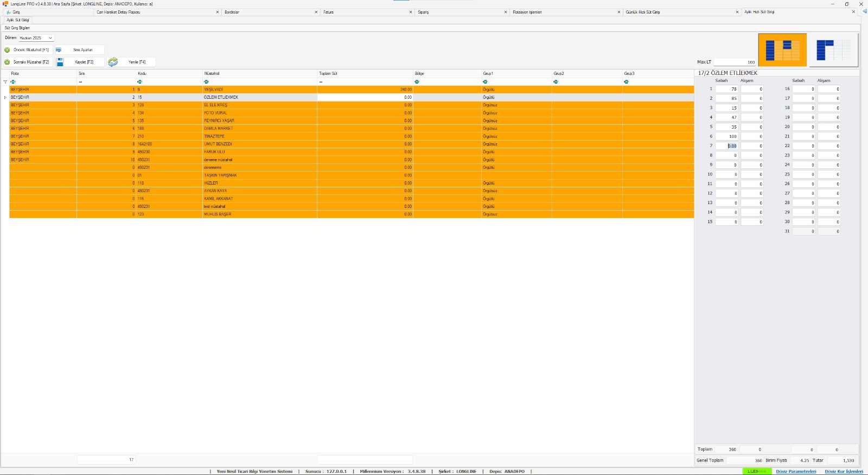
Task: Close the Bordrolar tab
Action: tap(316, 12)
